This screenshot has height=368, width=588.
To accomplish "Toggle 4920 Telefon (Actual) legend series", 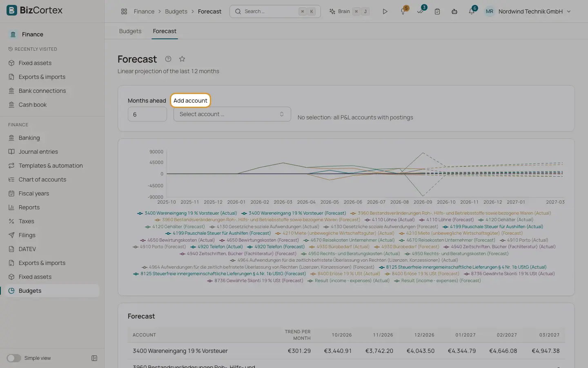I will point(216,247).
